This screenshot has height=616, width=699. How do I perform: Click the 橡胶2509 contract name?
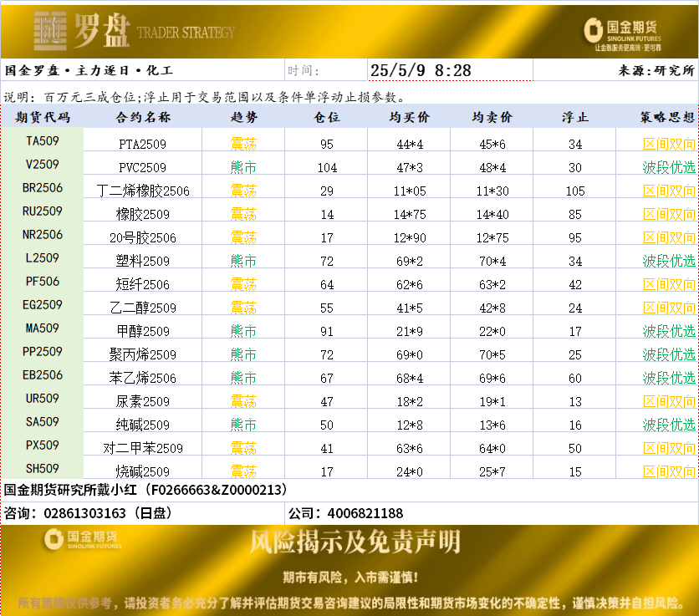[x=143, y=215]
